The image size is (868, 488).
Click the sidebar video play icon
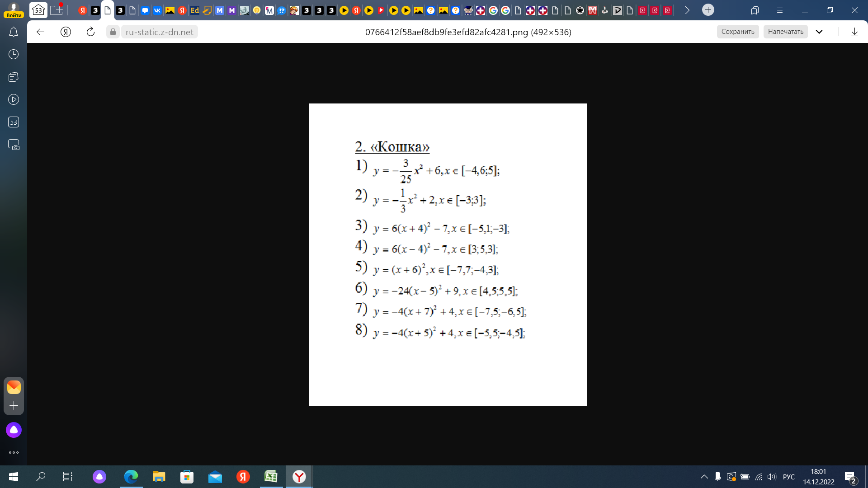(x=14, y=99)
